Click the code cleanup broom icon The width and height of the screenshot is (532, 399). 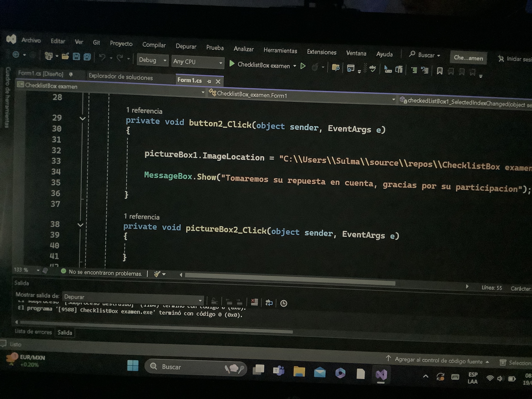click(x=157, y=274)
